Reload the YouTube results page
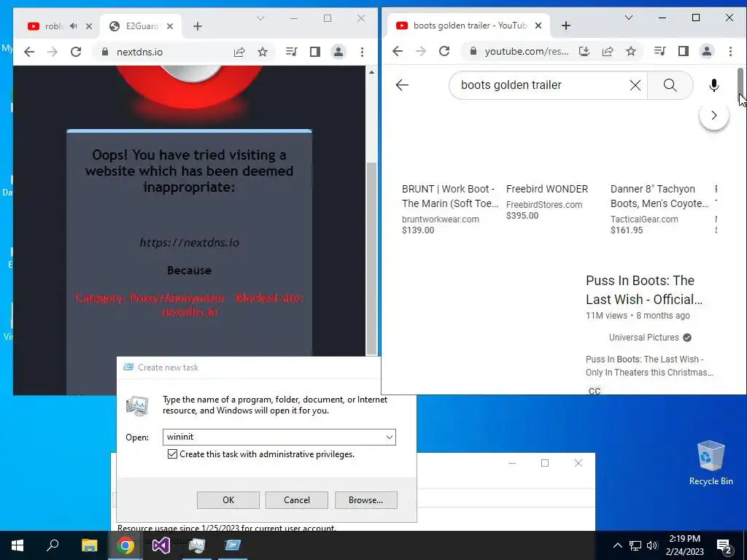The image size is (747, 560). click(x=444, y=51)
